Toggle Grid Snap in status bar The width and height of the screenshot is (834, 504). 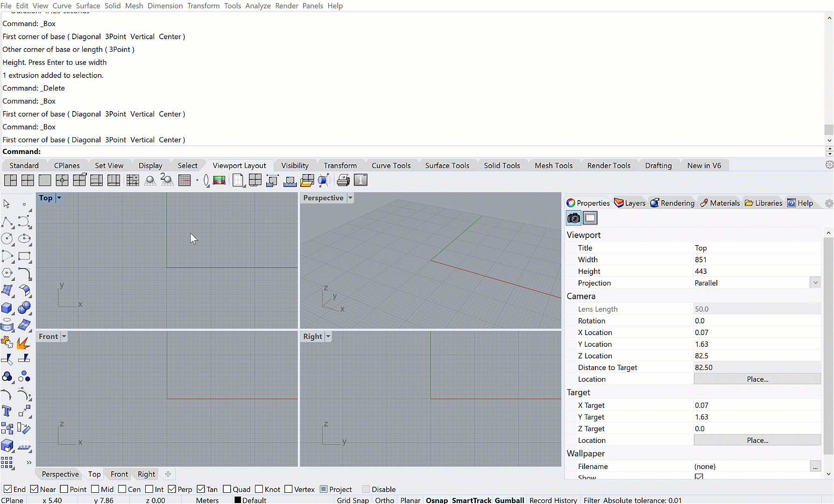tap(353, 500)
